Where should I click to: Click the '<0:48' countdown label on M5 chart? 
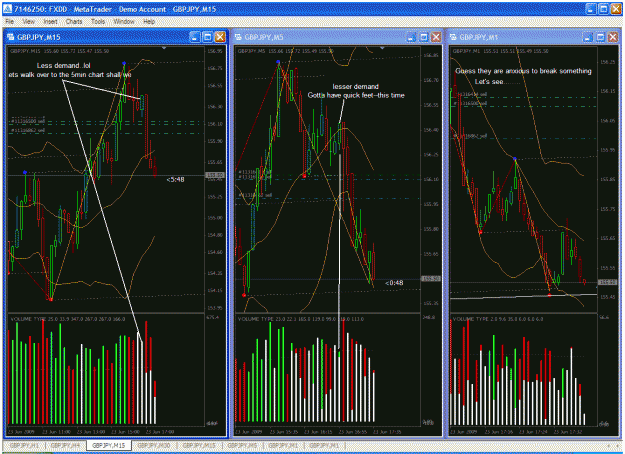point(394,283)
